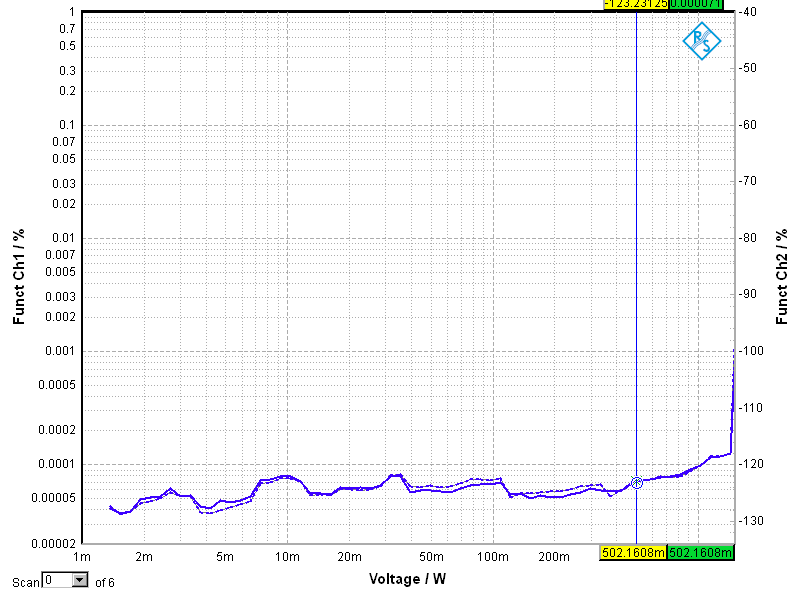Open the Scan number dropdown arrow
The image size is (800, 600).
[x=80, y=580]
